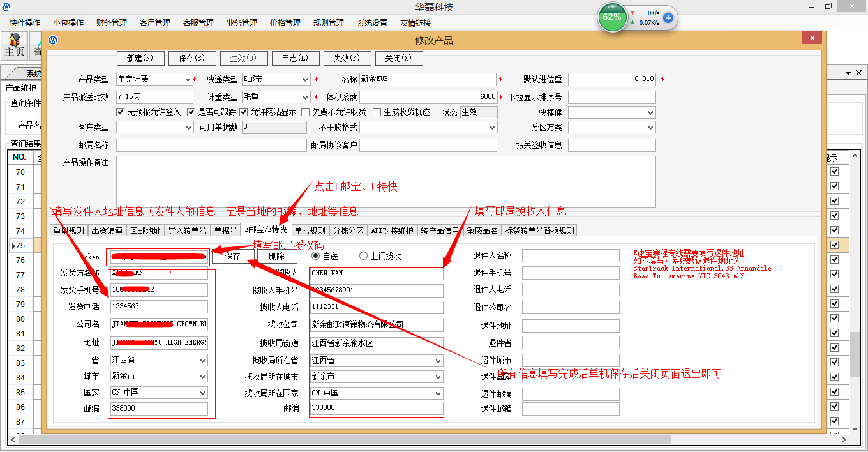Restore down the main application window
This screenshot has width=868, height=452.
pos(828,6)
